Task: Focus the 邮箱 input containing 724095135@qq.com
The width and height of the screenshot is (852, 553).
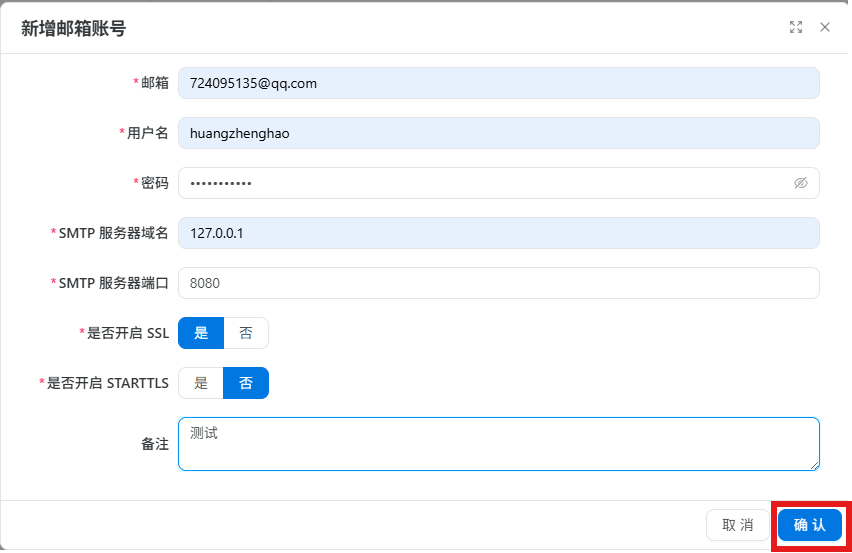Action: click(x=498, y=83)
